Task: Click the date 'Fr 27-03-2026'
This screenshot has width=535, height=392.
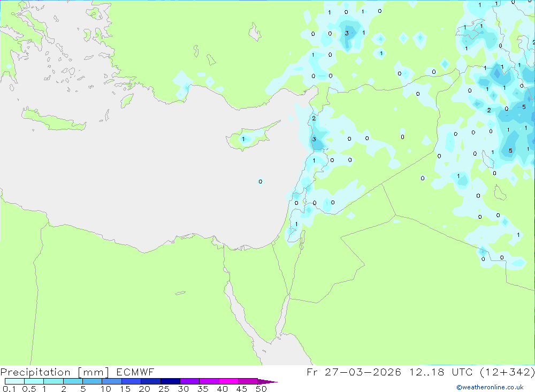Action: click(x=354, y=372)
